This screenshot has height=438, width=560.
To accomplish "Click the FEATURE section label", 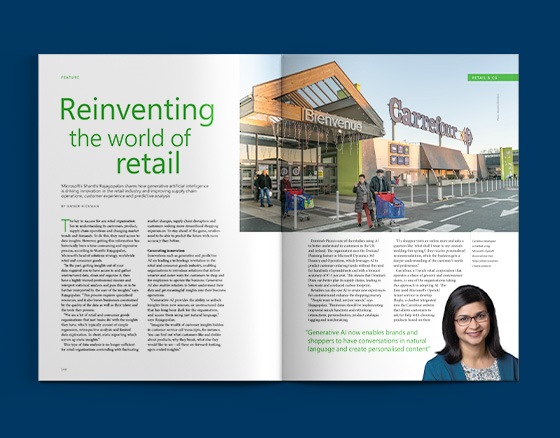I will coord(70,78).
